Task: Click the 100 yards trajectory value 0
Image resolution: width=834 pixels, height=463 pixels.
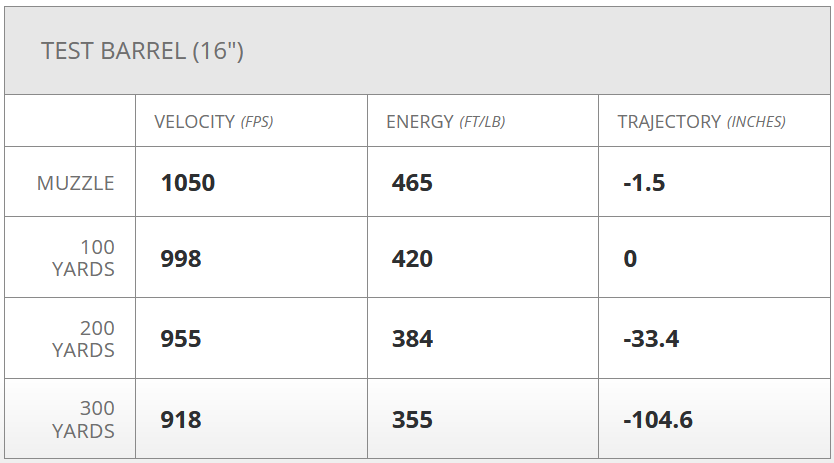Action: pos(630,259)
